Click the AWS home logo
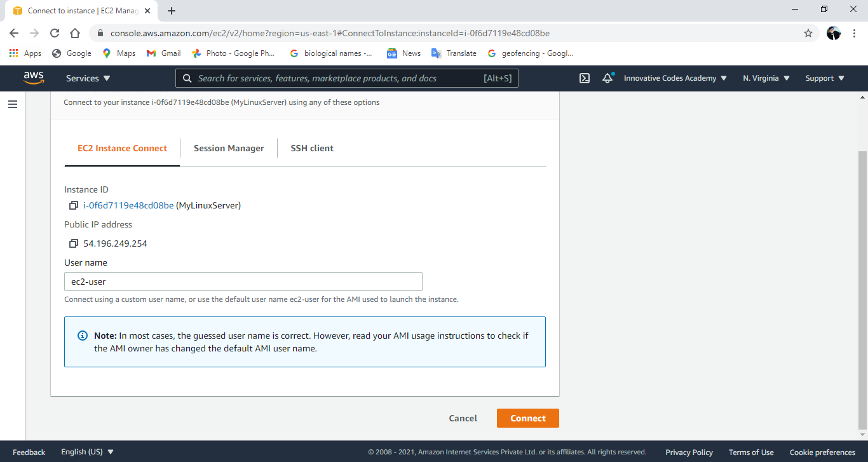The width and height of the screenshot is (868, 462). click(33, 78)
